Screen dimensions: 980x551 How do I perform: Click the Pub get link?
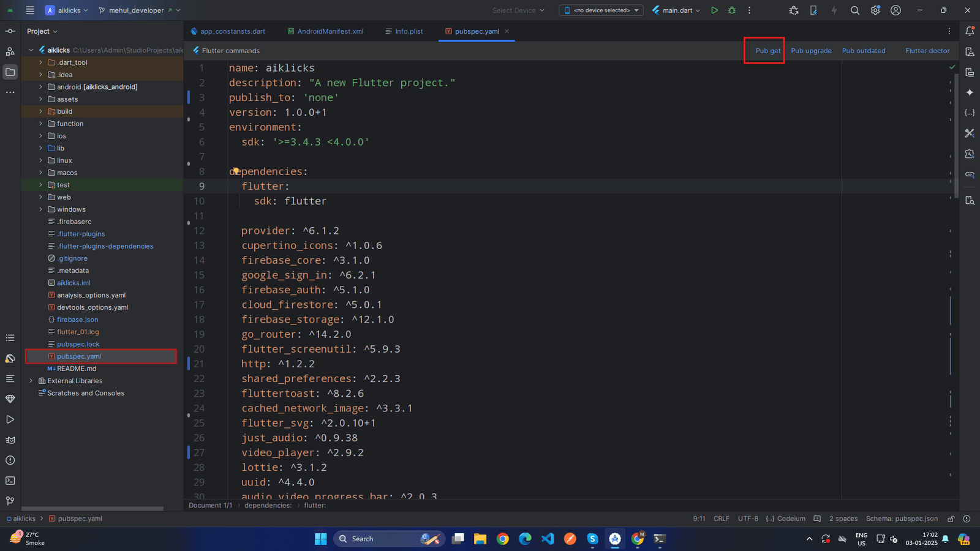coord(767,51)
